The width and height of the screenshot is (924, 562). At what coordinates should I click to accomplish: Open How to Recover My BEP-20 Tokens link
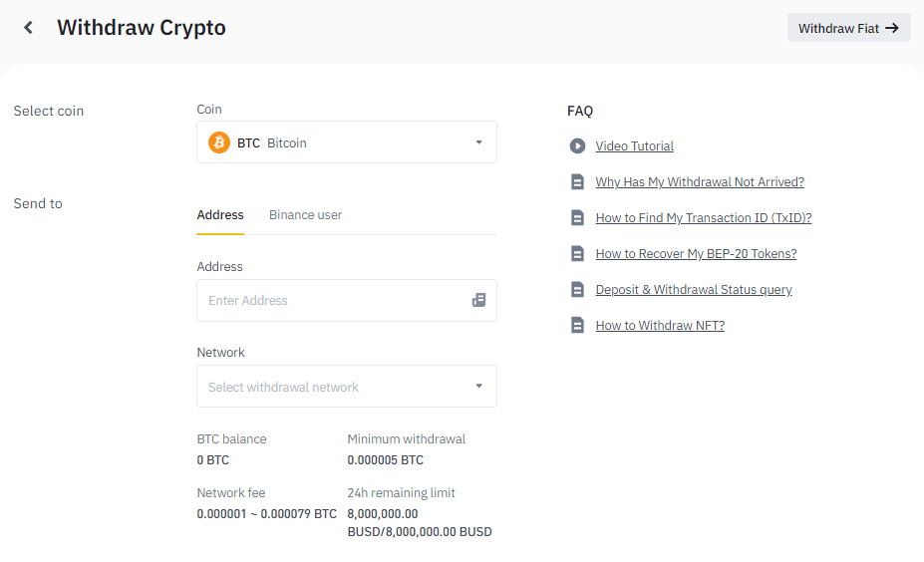[x=696, y=254]
